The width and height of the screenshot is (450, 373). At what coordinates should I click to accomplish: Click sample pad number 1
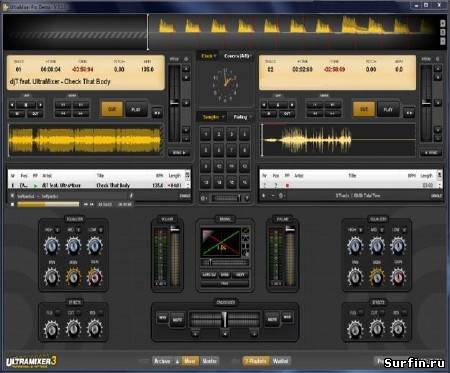[206, 134]
